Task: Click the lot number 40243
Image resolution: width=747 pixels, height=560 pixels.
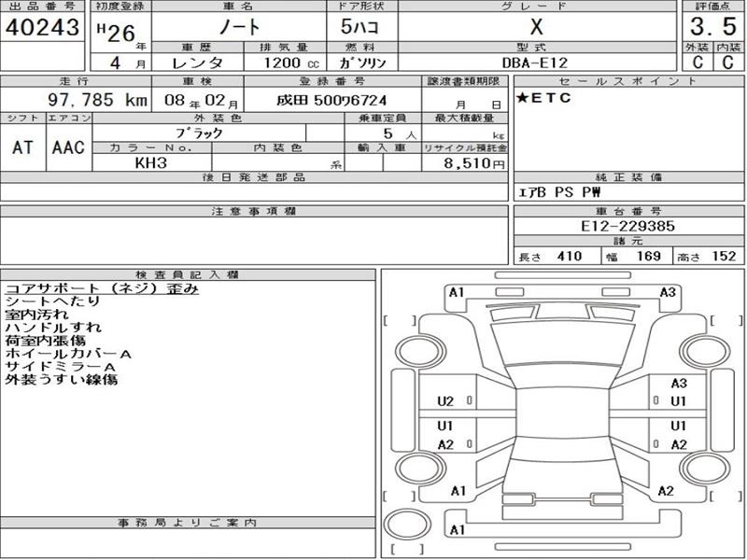Action: pyautogui.click(x=42, y=27)
